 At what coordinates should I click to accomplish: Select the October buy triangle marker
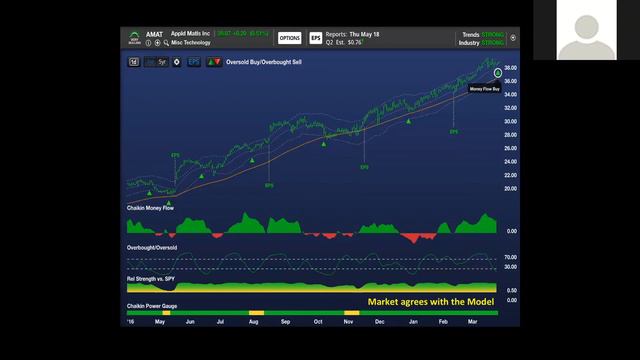(324, 144)
